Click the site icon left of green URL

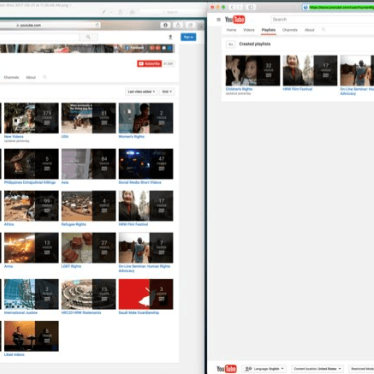pyautogui.click(x=306, y=7)
